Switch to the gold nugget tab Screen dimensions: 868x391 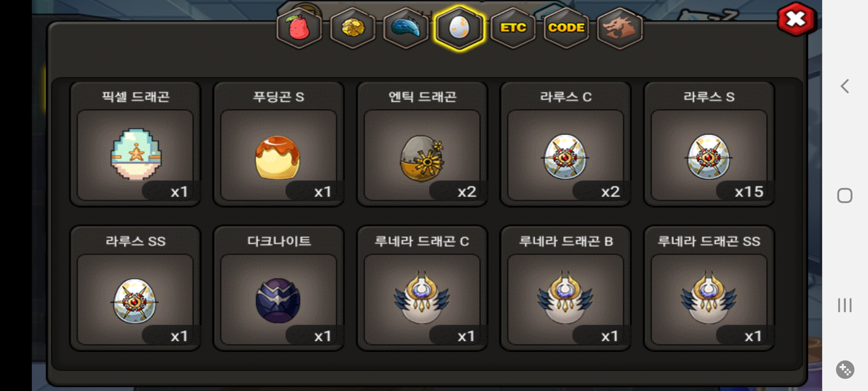coord(353,28)
